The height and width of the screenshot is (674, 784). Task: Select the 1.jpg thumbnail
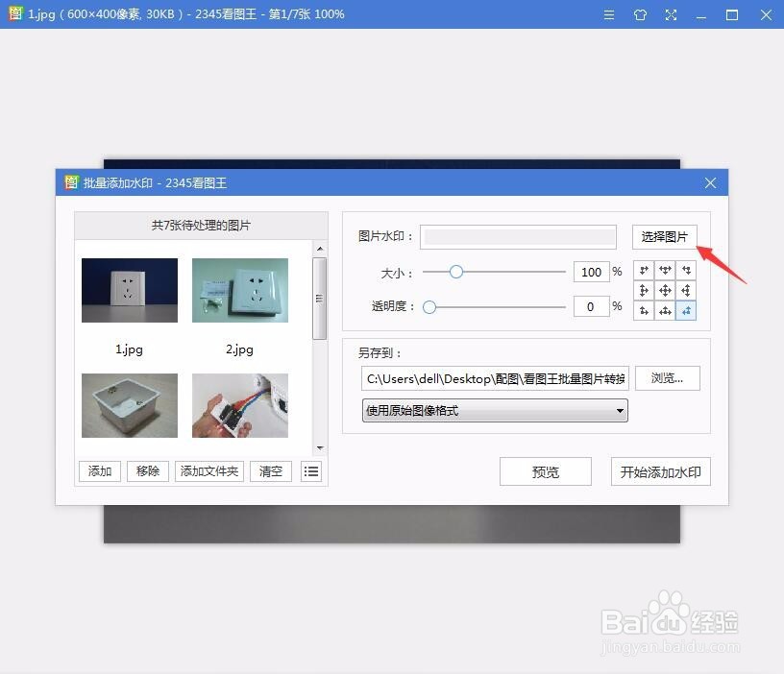[130, 290]
